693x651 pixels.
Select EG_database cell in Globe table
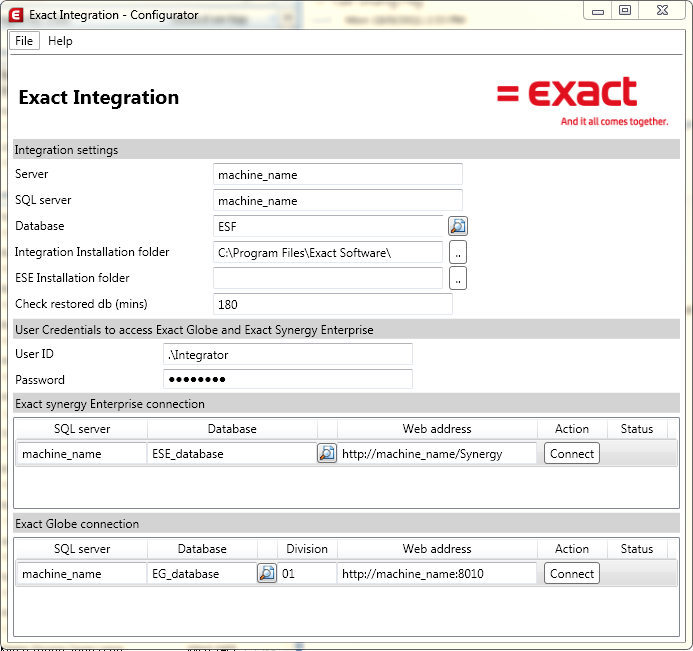202,573
